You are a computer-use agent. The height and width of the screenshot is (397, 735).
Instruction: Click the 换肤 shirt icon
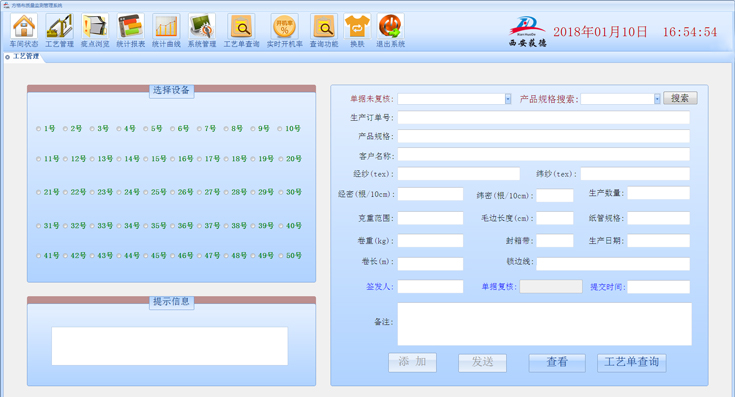(x=357, y=26)
